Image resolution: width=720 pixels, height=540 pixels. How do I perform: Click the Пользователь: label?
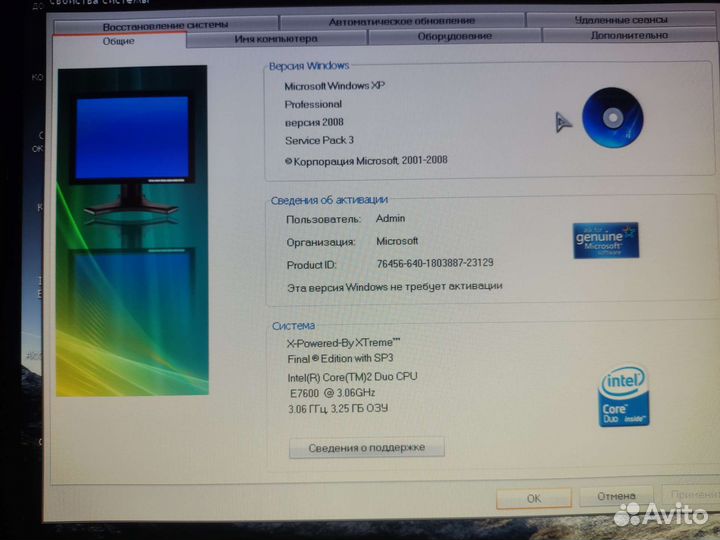(323, 219)
